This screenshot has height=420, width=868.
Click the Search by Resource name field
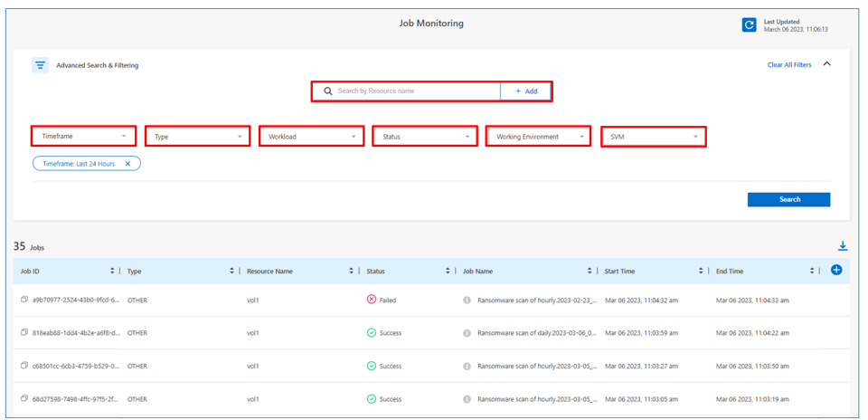(411, 91)
